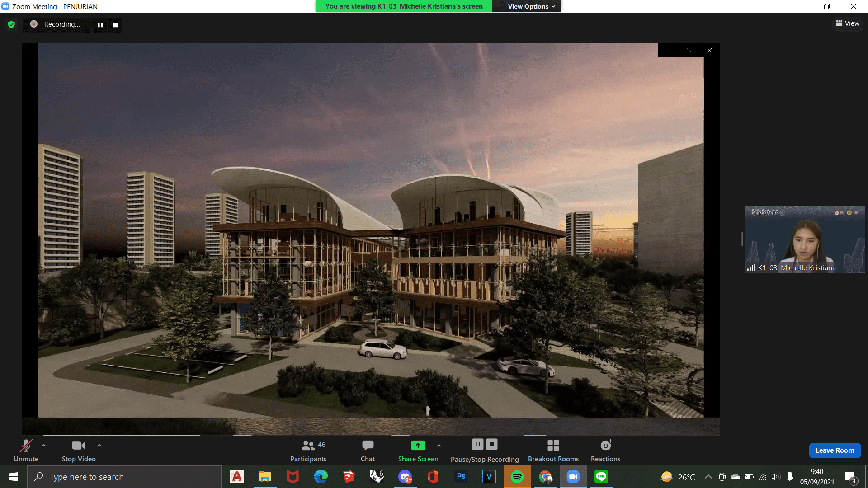Click the green encryption shield icon

11,24
